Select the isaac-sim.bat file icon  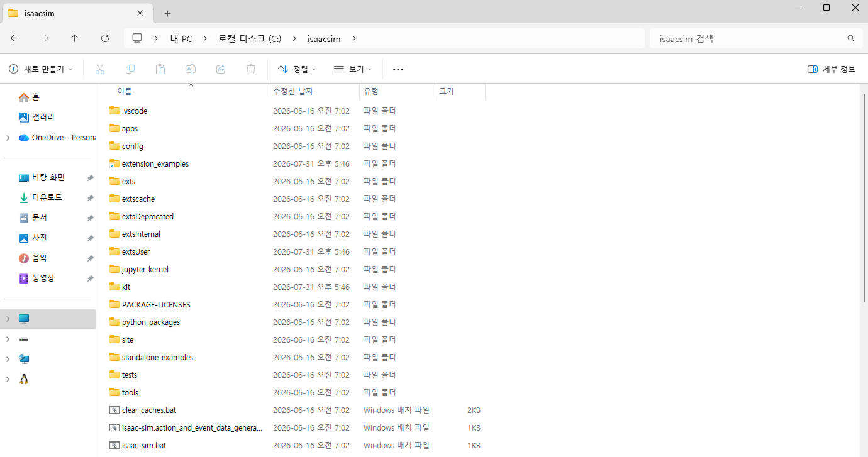(114, 445)
